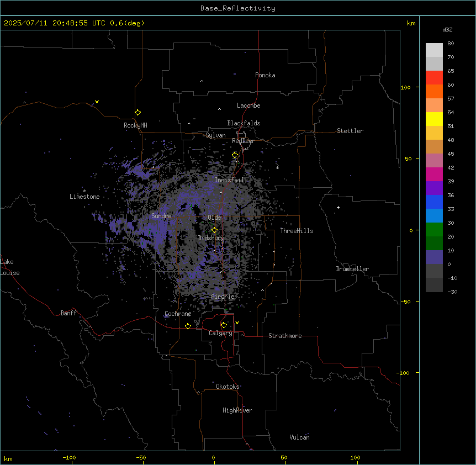Select the asterisk marker above Limestone
476x465 pixels.
[x=84, y=191]
